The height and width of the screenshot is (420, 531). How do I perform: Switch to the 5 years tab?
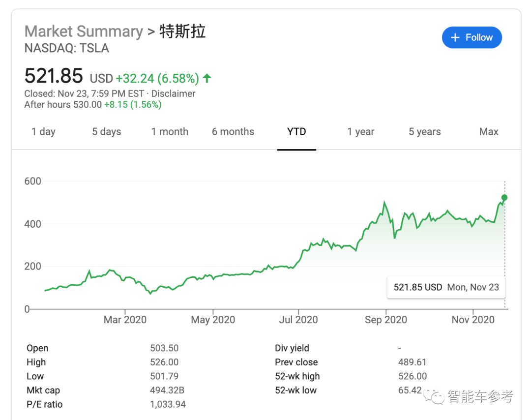[x=425, y=131]
